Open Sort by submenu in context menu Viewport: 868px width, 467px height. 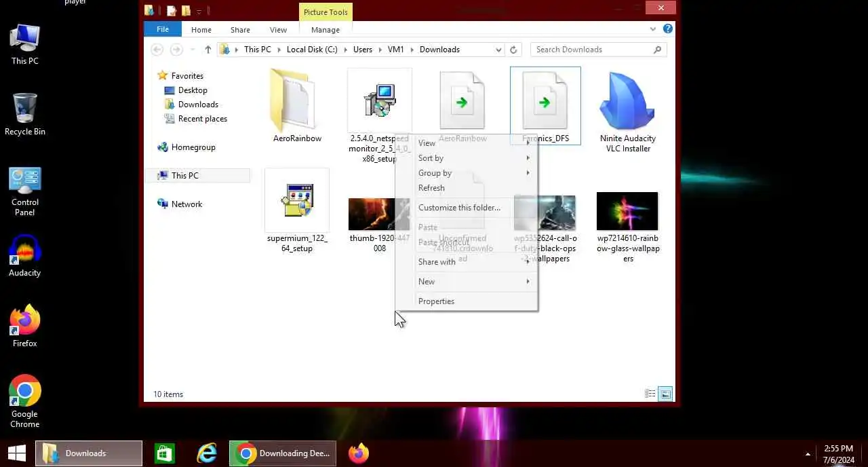pyautogui.click(x=467, y=158)
